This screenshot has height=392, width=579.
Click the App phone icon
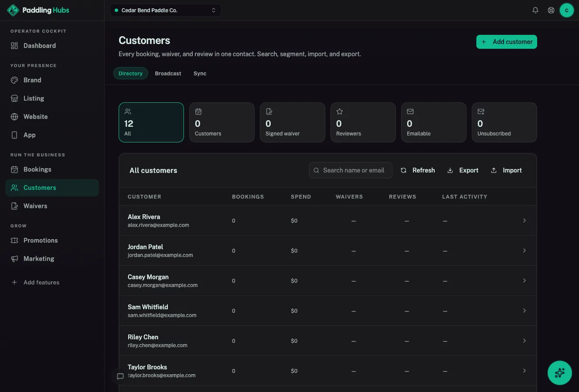[14, 135]
